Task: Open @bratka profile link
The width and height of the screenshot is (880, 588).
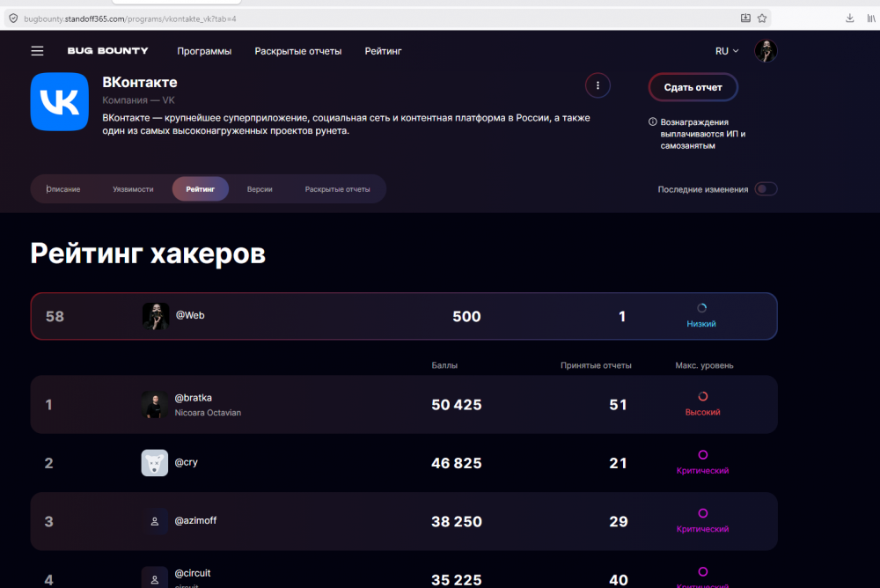Action: pyautogui.click(x=193, y=398)
